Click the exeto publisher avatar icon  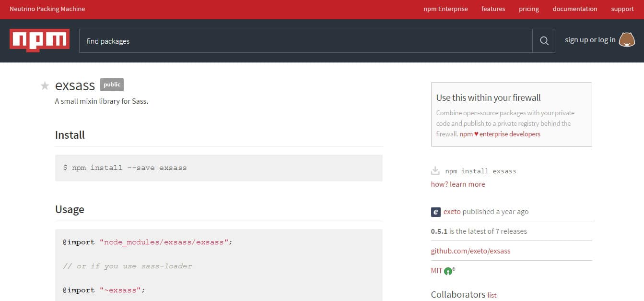tap(436, 212)
